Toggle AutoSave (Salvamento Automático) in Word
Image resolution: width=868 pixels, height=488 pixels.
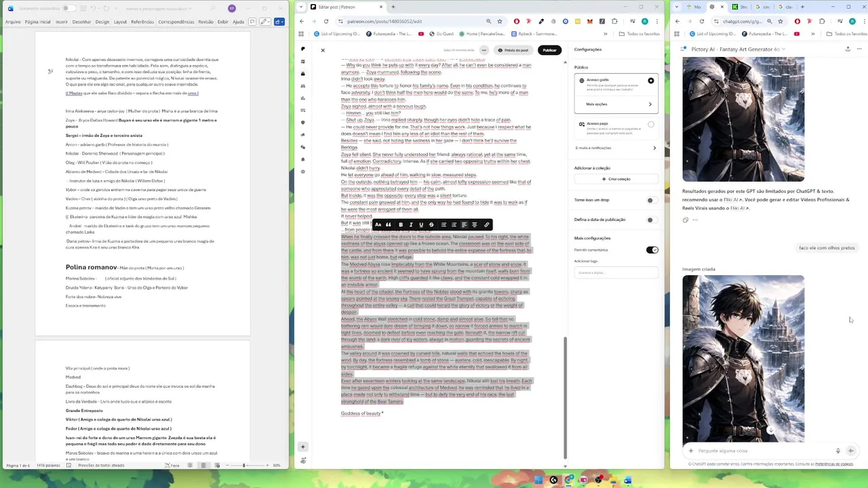(68, 8)
